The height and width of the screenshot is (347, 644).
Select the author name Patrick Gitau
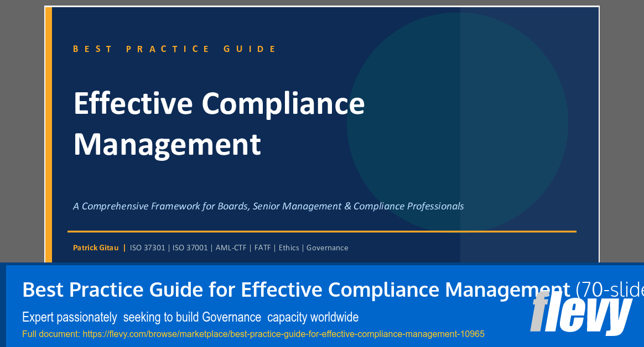(x=95, y=248)
